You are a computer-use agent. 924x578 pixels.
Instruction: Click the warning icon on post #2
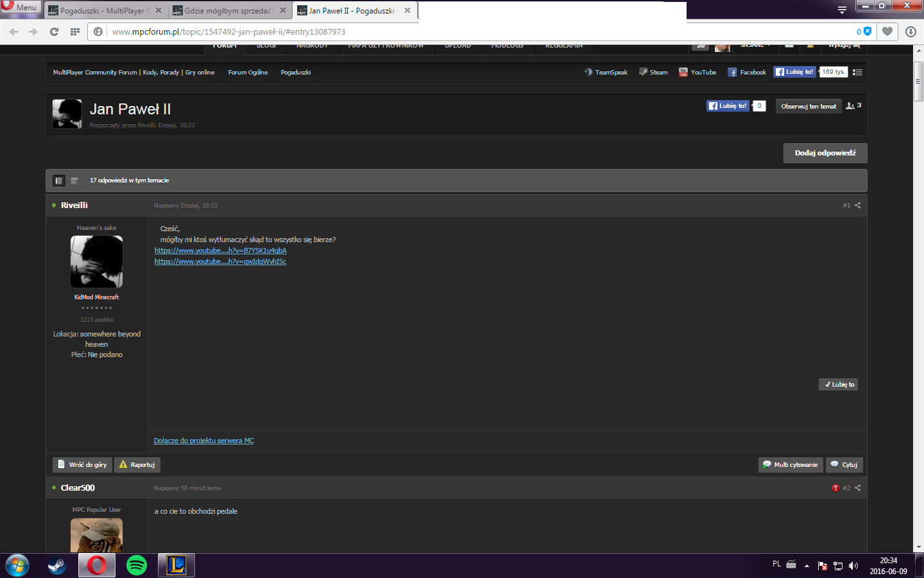(835, 488)
